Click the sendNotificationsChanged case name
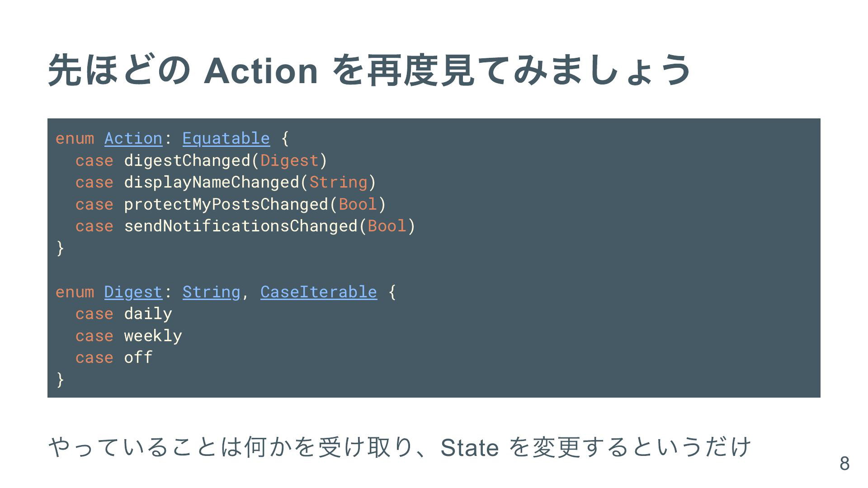868x488 pixels. tap(241, 226)
